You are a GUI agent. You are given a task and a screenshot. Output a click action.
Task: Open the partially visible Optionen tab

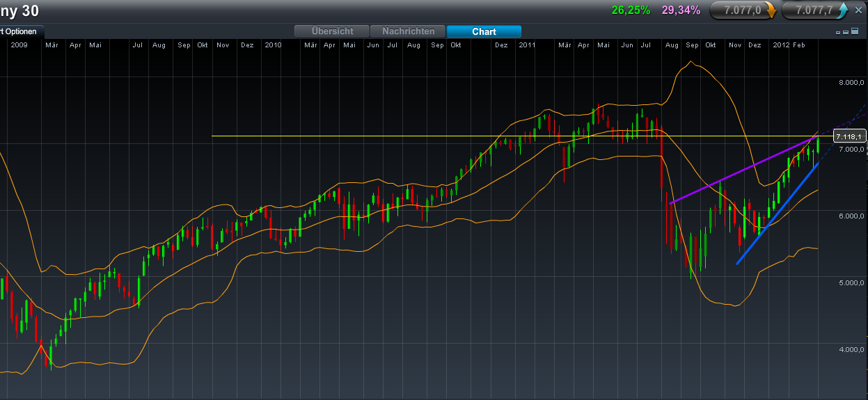[x=21, y=31]
